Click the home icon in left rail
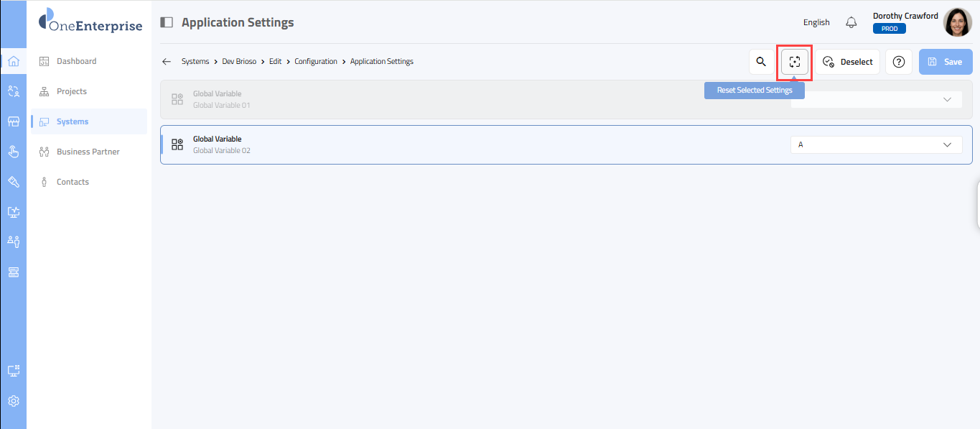Viewport: 980px width, 429px height. pos(13,61)
